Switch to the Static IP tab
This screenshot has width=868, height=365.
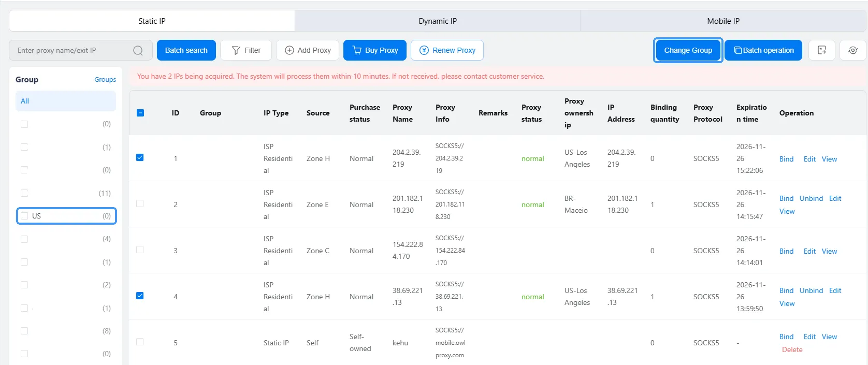point(152,21)
